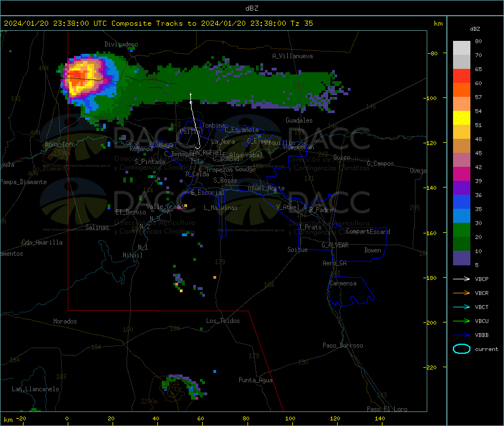The height and width of the screenshot is (426, 504).
Task: Click the white VBCP storm track line
Action: click(194, 121)
